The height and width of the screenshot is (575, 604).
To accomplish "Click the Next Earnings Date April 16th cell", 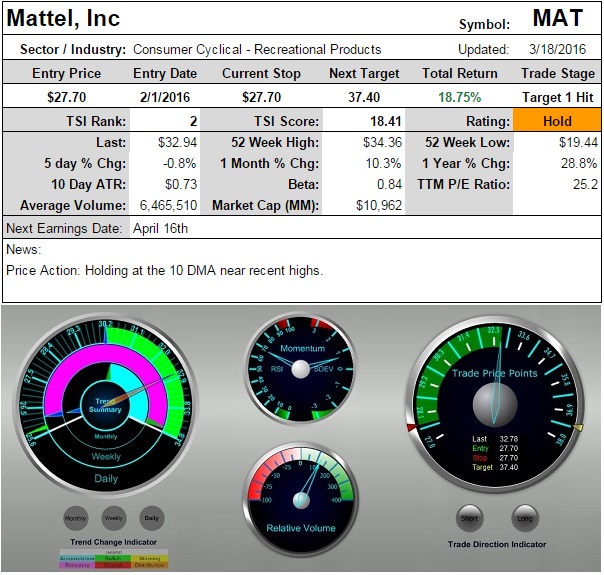I will (x=161, y=228).
